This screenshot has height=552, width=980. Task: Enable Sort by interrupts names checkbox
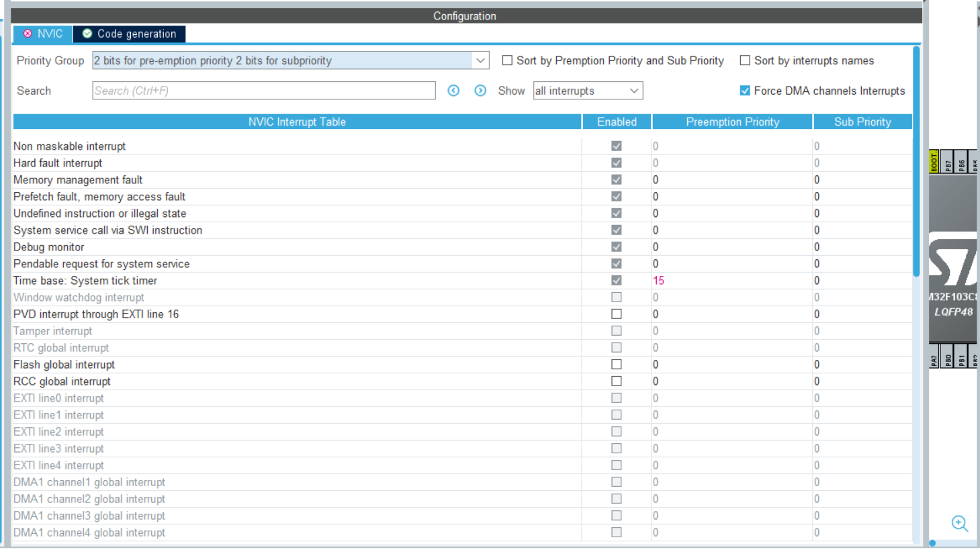click(x=745, y=60)
